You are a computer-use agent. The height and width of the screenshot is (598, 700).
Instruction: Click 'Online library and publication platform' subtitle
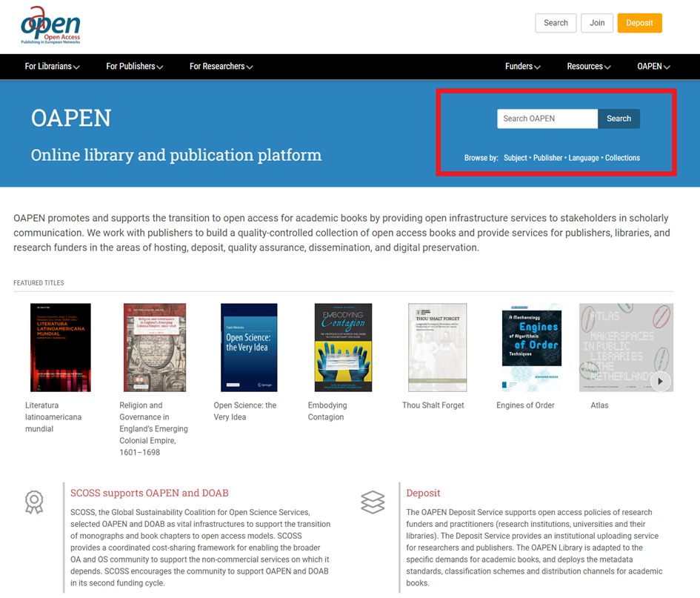[176, 156]
